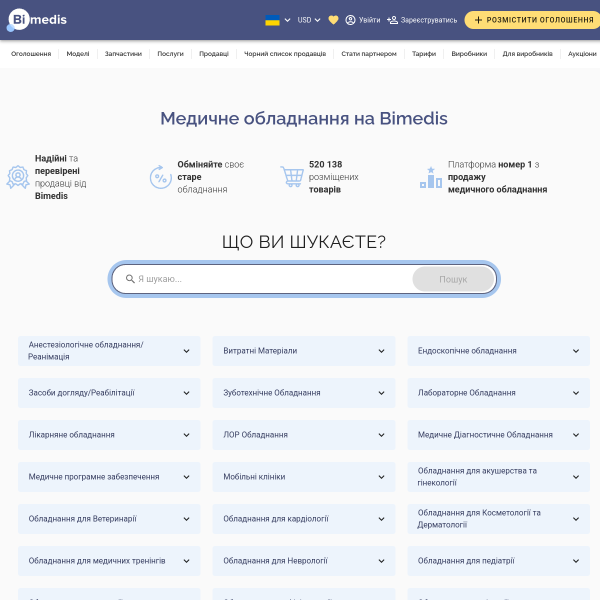This screenshot has width=600, height=600.
Task: Expand Медичне Діагностичне Обладнання category
Action: 499,435
